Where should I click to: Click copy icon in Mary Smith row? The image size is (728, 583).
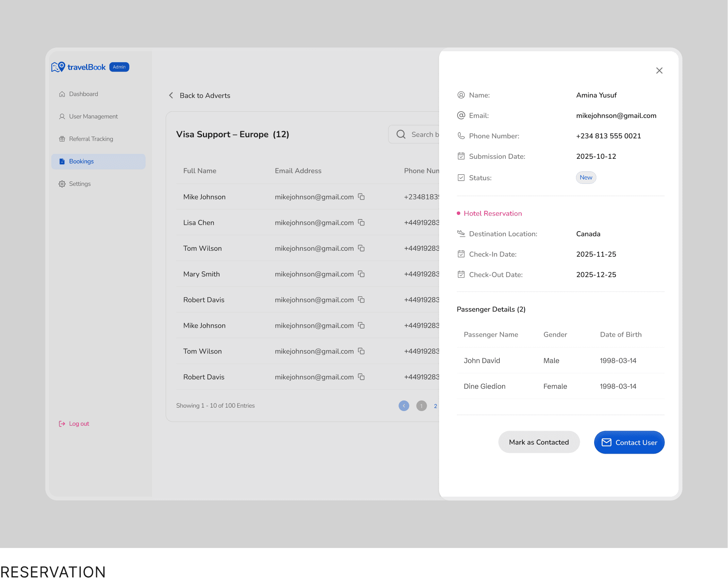(361, 274)
